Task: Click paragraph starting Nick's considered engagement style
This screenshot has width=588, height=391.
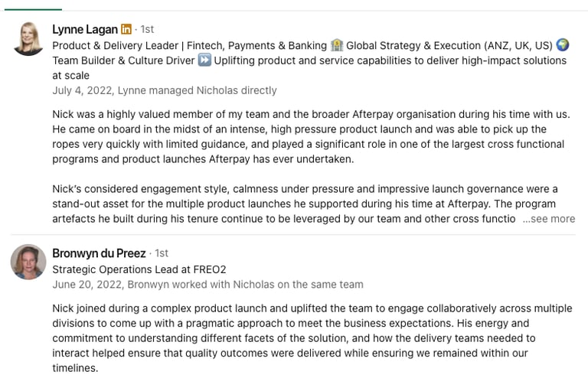Action: point(313,204)
